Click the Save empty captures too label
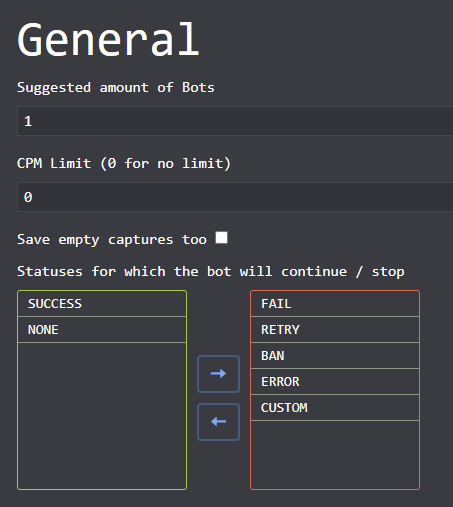Viewport: 453px width, 507px height. click(x=112, y=240)
